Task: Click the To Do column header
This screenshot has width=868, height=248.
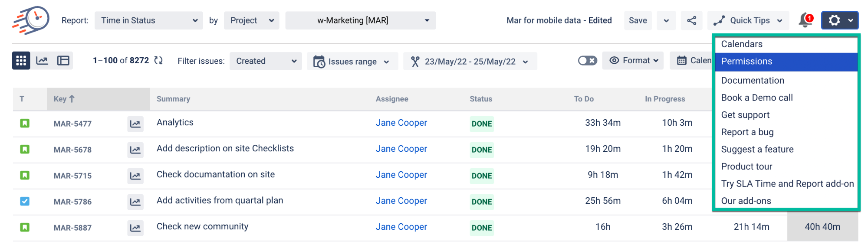Action: (x=584, y=99)
